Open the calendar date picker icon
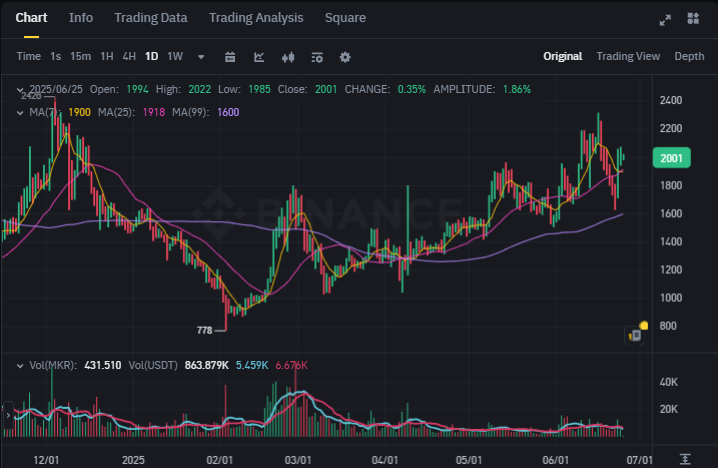 tap(230, 57)
